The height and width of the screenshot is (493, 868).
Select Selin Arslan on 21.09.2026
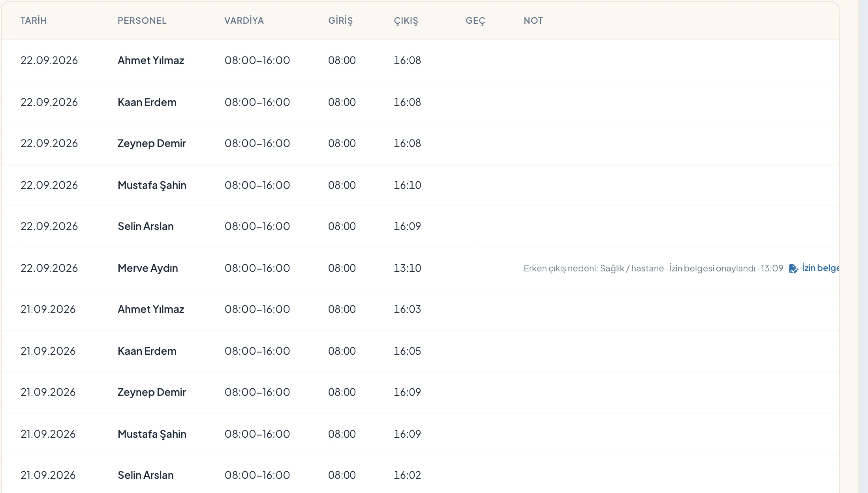146,475
